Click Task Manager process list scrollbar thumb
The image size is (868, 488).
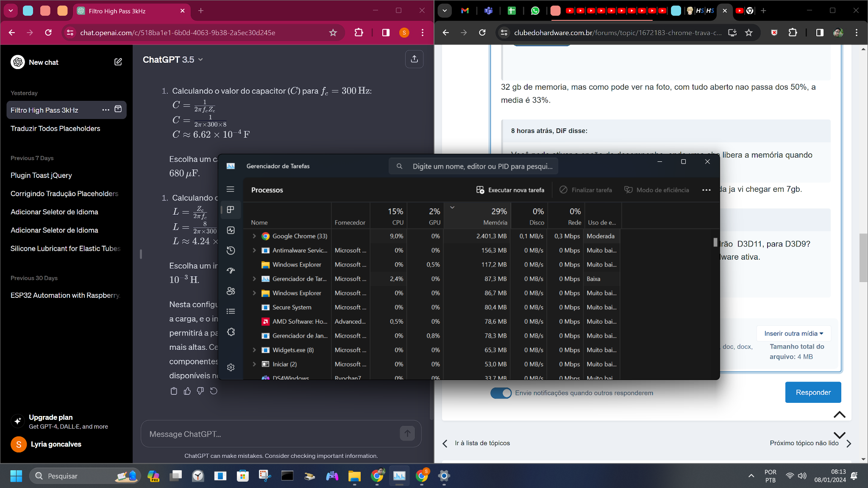[715, 242]
